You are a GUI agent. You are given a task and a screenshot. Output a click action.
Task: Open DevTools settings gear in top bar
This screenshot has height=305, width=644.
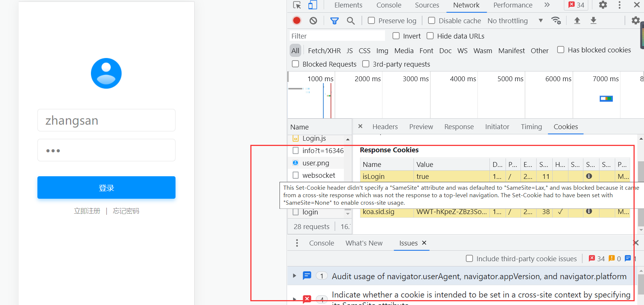point(603,5)
